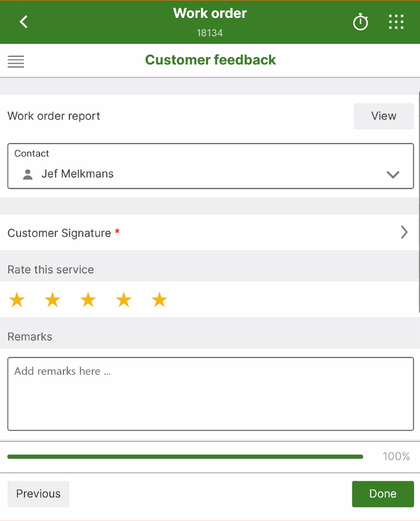Screen dimensions: 420x521
Task: View the work order report
Action: [384, 116]
